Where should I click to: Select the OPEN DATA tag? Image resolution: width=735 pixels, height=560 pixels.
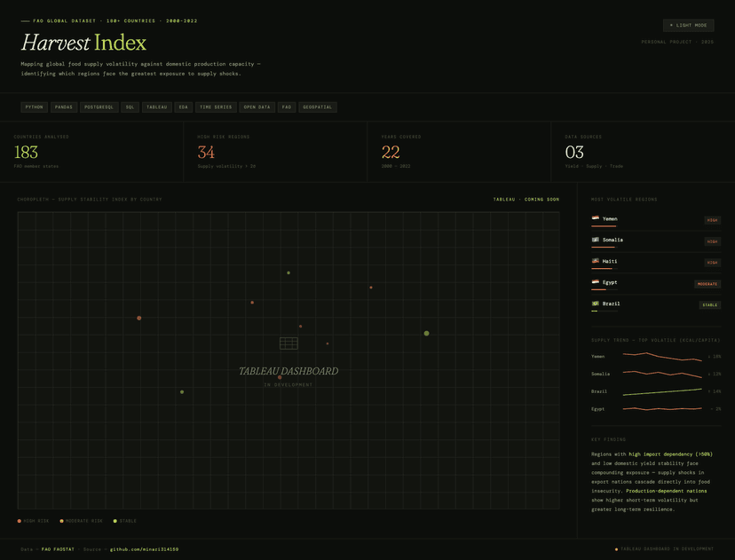pyautogui.click(x=257, y=107)
